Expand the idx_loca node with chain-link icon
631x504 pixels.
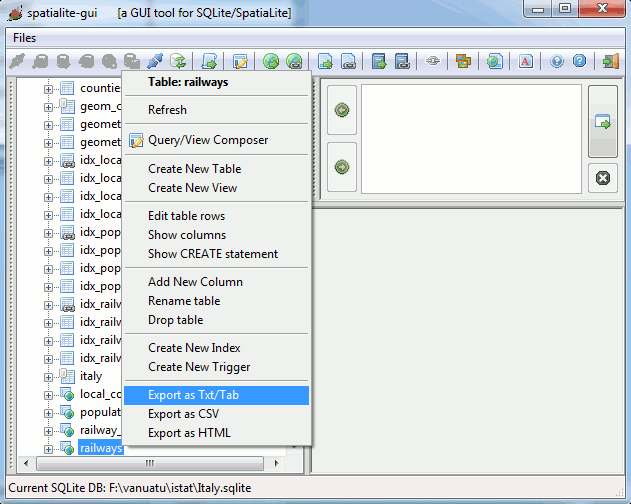click(x=48, y=161)
